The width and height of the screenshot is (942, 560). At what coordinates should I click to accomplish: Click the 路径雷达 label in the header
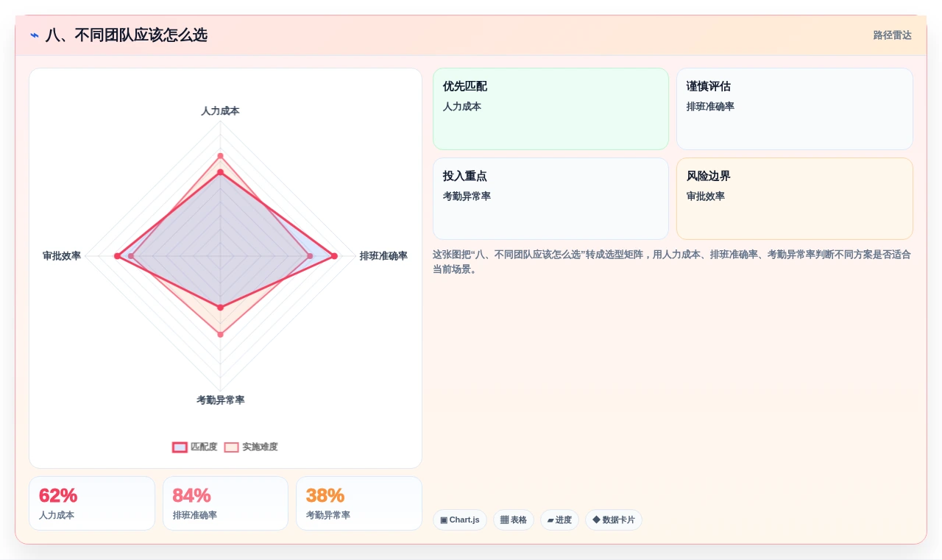pyautogui.click(x=892, y=35)
